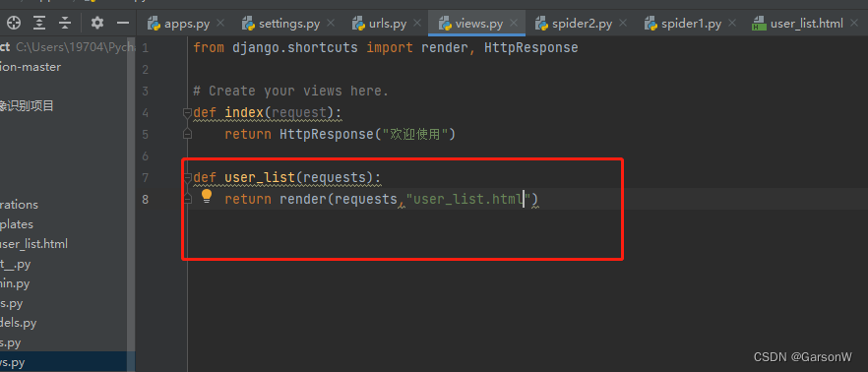Close the apps.py tab

click(220, 24)
